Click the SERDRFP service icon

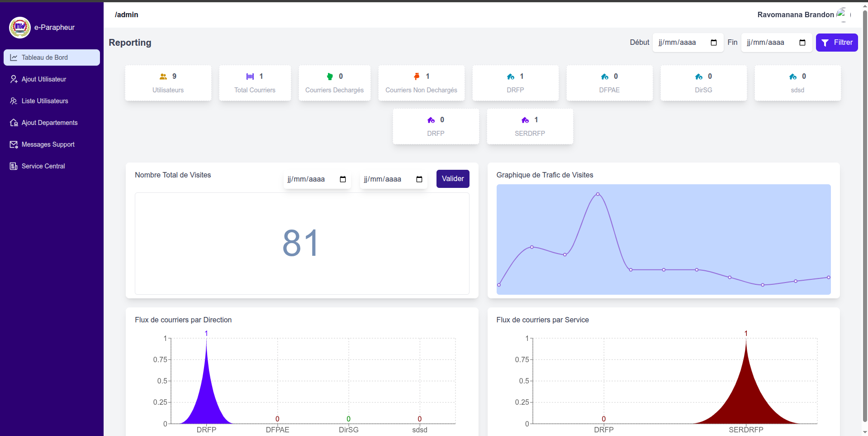pos(525,120)
